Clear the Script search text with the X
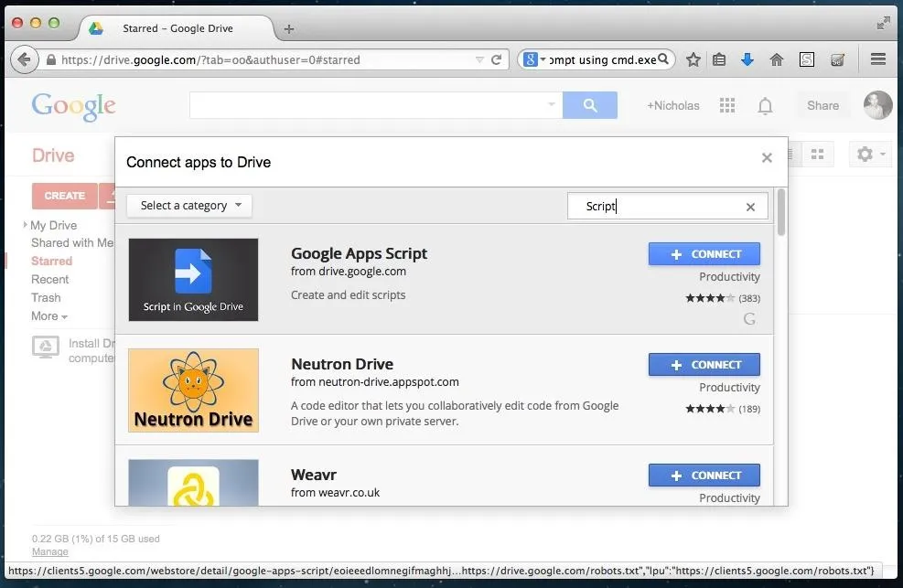903x588 pixels. (x=750, y=207)
